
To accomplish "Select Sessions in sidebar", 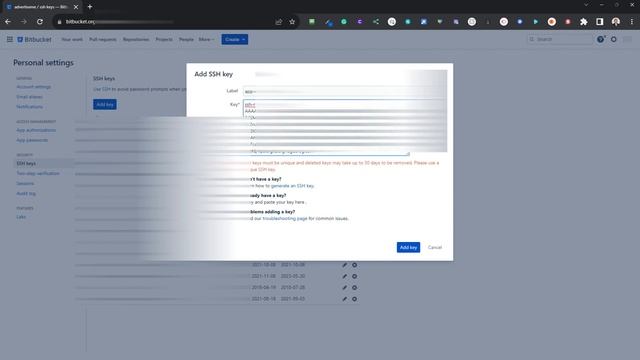I will [x=25, y=183].
